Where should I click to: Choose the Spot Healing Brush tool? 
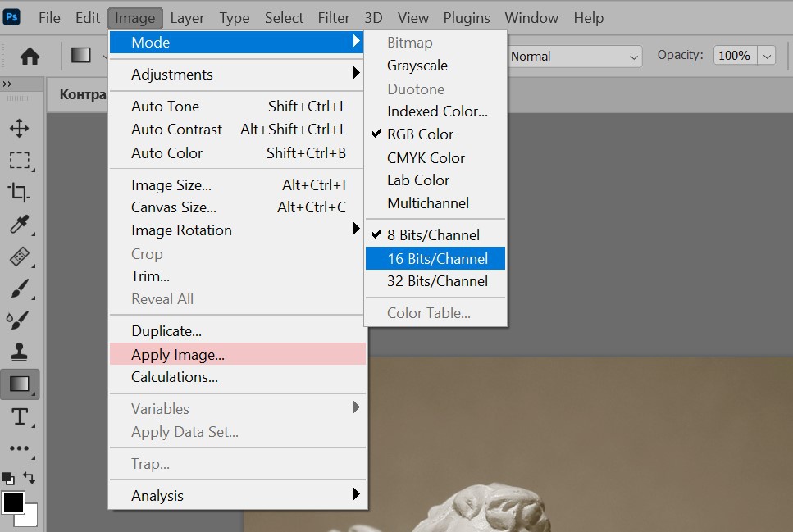coord(19,257)
